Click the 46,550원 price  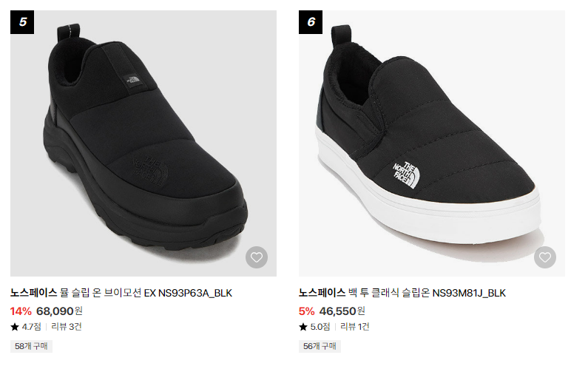(x=342, y=311)
